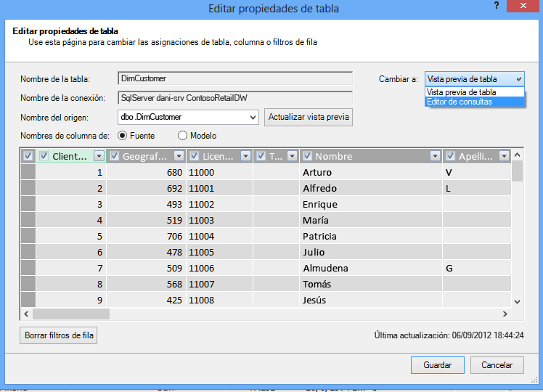The image size is (543, 392).
Task: Click the Almudena name cell
Action: pos(370,268)
